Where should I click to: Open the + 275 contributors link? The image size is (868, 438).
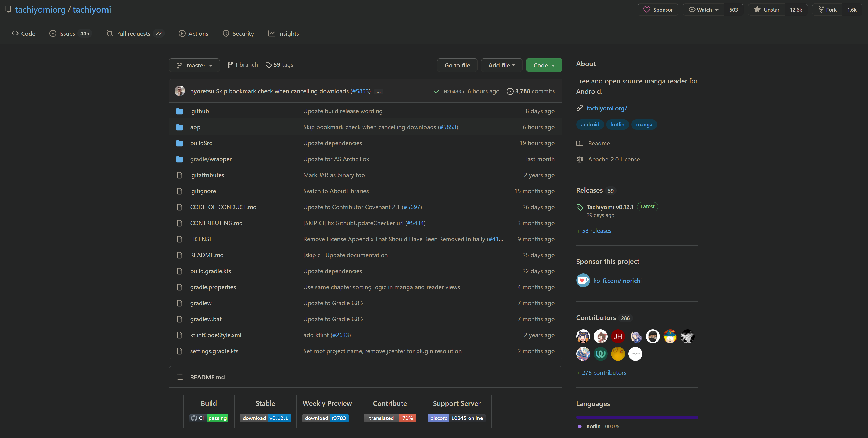601,373
